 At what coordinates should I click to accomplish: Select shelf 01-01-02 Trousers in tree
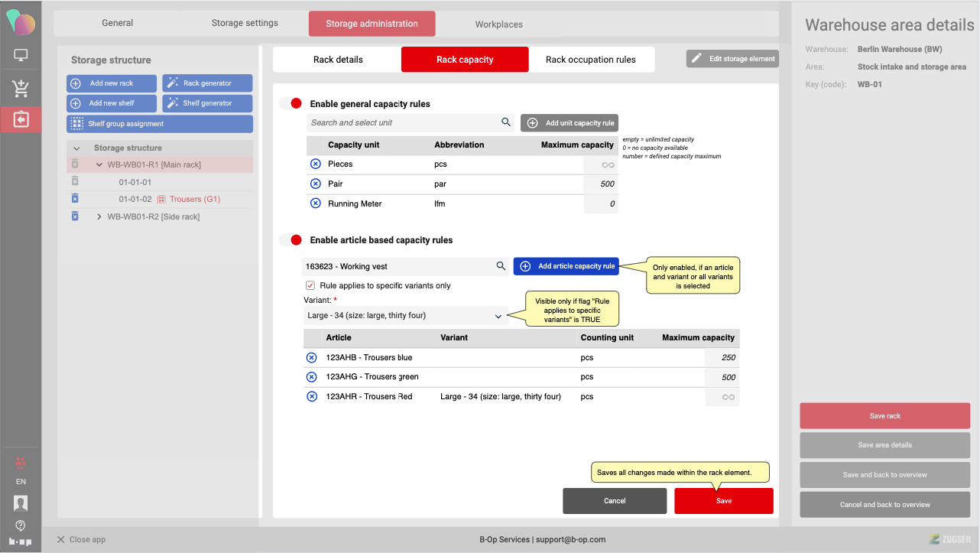[x=169, y=200]
